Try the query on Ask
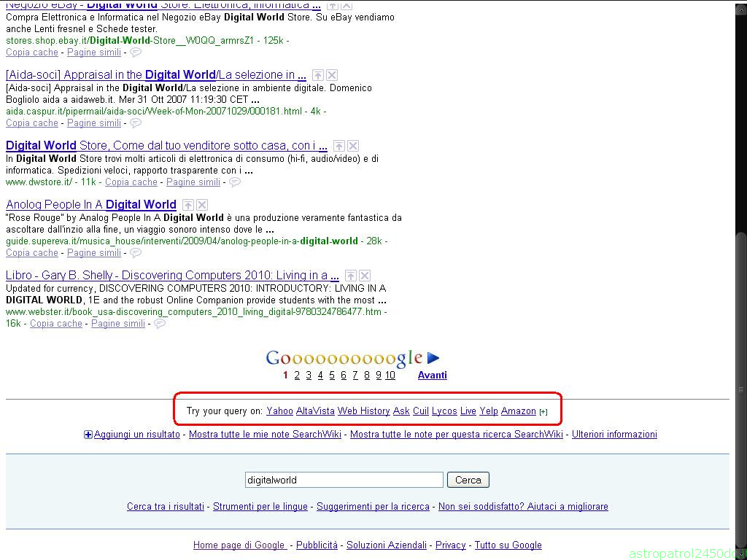 point(401,411)
